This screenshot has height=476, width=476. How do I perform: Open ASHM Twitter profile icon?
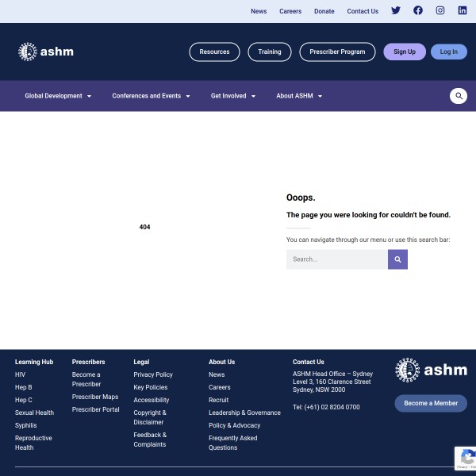(395, 11)
